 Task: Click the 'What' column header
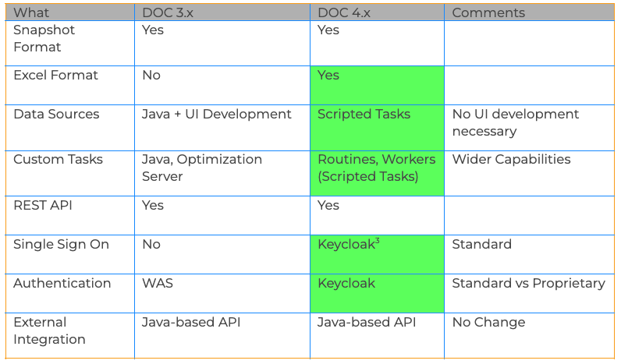(x=70, y=12)
